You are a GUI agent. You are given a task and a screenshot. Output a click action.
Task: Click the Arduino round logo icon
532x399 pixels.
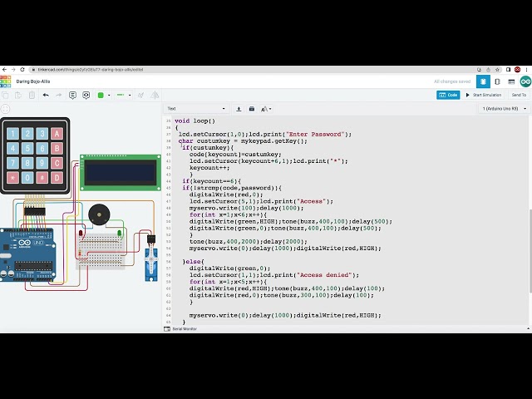tap(525, 81)
